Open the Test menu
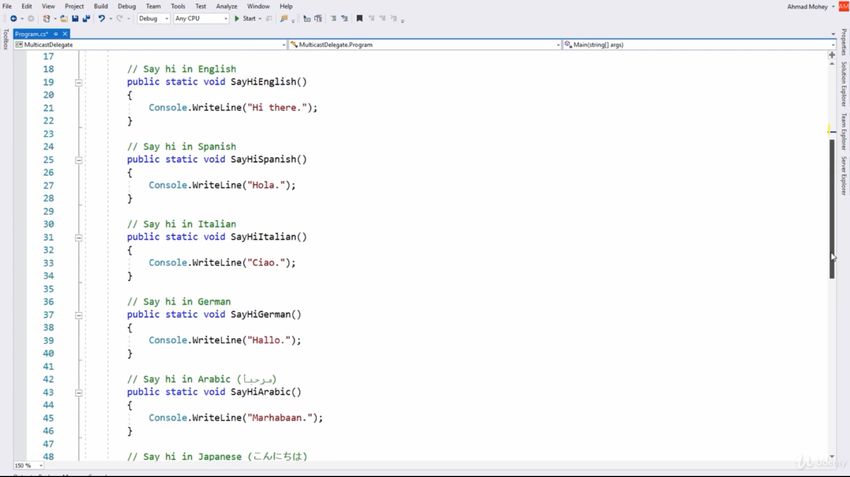 (201, 6)
